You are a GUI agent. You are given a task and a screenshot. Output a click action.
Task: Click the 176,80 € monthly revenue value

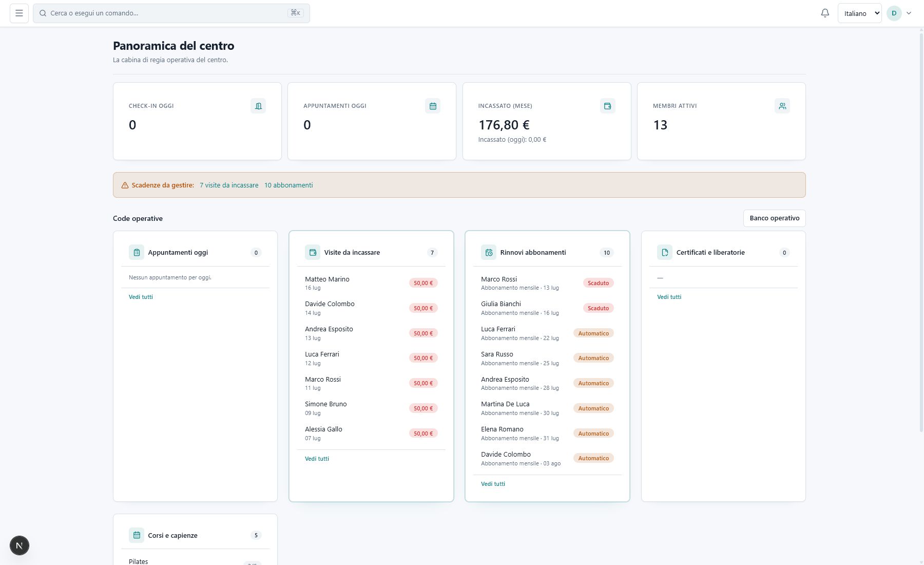tap(504, 125)
